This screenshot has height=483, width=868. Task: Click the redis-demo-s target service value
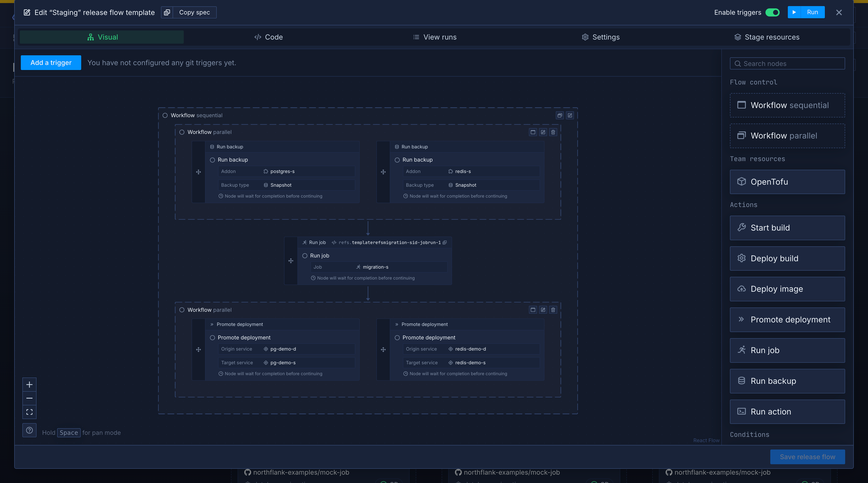coord(470,363)
